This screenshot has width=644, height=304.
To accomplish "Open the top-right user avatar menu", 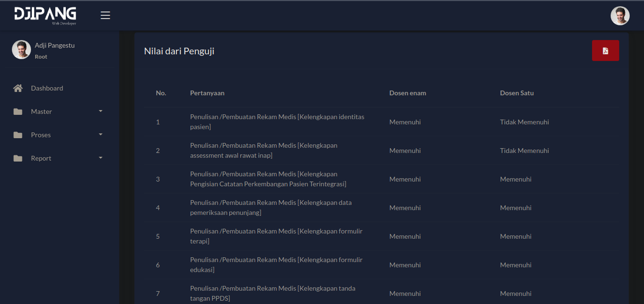I will 620,16.
